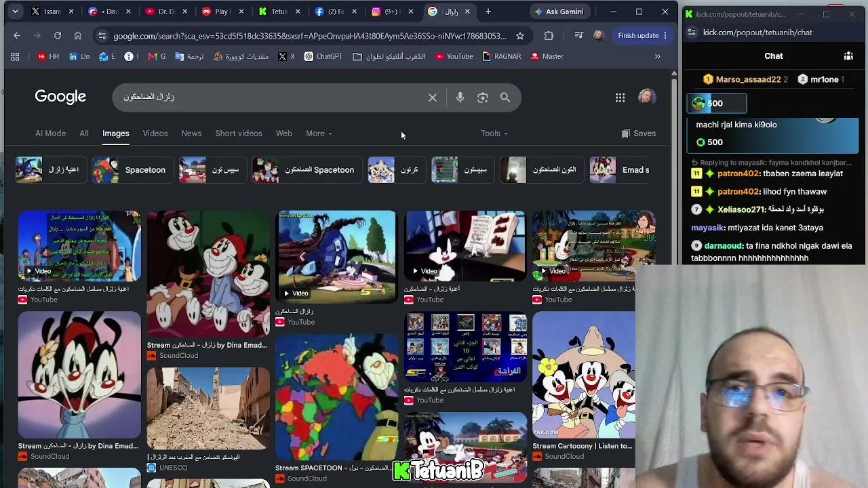View site information for google.com
The height and width of the screenshot is (488, 868).
[102, 36]
